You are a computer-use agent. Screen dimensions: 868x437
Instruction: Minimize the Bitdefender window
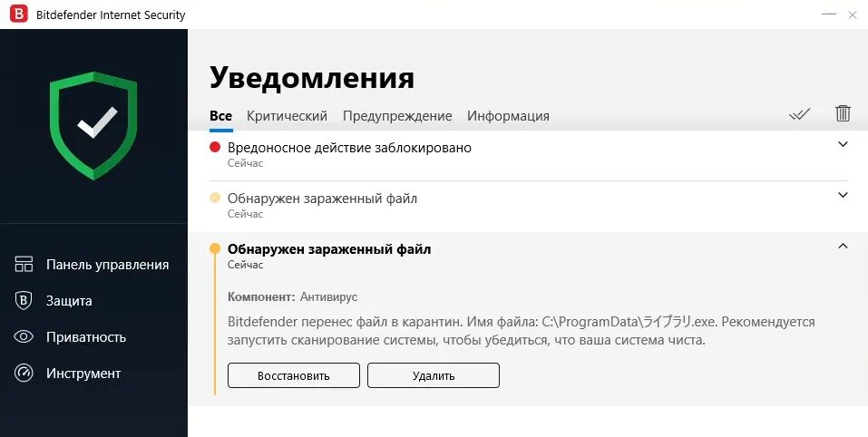click(x=829, y=15)
